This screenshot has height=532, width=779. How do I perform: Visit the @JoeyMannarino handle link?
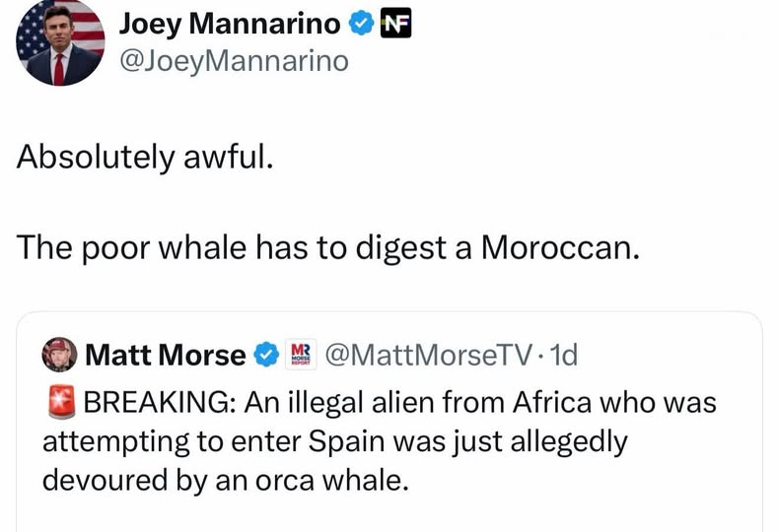point(234,61)
